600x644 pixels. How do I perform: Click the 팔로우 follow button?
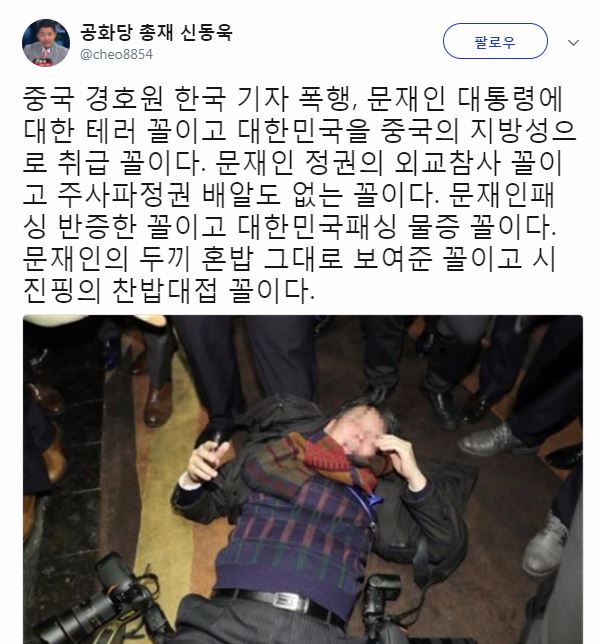point(495,41)
